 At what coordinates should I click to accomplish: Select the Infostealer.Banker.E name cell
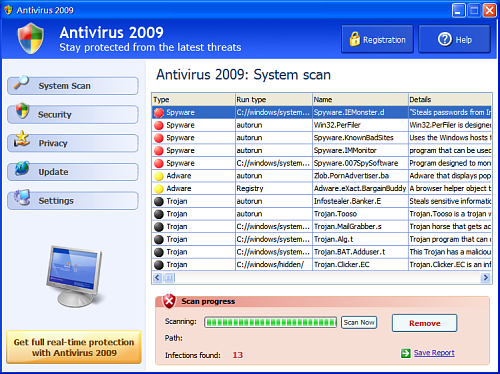pos(360,201)
